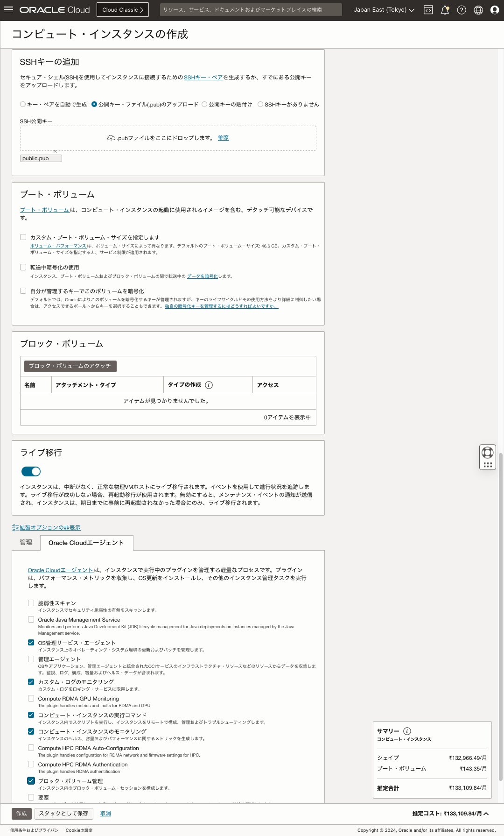The width and height of the screenshot is (504, 836).
Task: Check カスタム・ブート・ボリューム・サイズを指定します
Action: pos(23,237)
